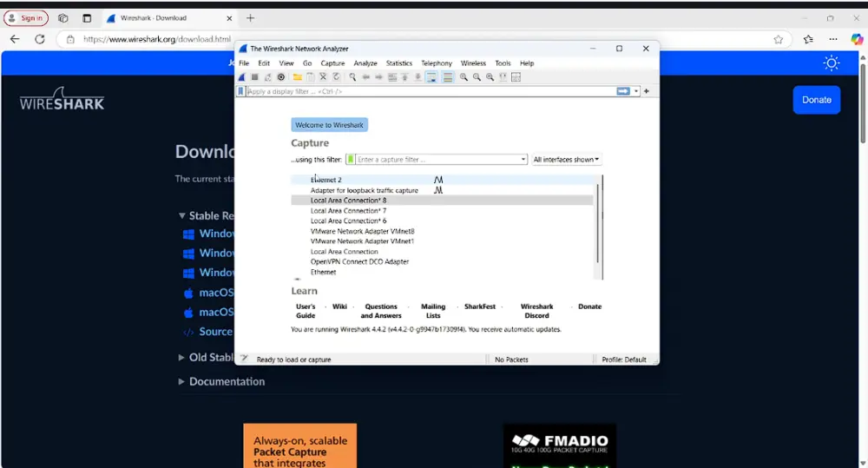Image resolution: width=868 pixels, height=468 pixels.
Task: Click green capture filter bookmark icon
Action: point(351,160)
